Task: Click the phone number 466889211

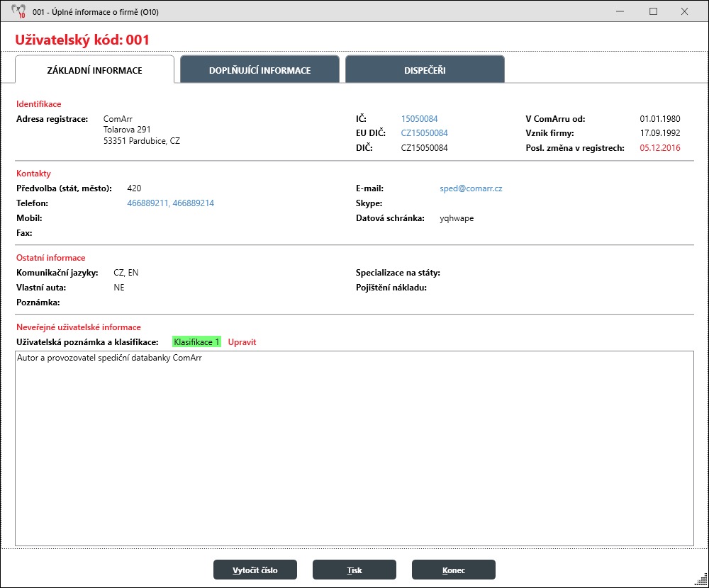Action: (147, 203)
